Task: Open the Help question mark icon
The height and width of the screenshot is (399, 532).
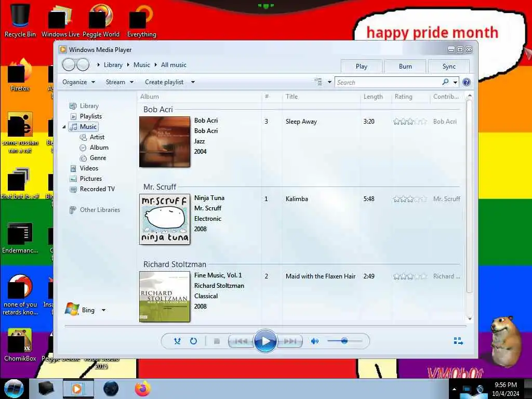Action: pyautogui.click(x=467, y=82)
